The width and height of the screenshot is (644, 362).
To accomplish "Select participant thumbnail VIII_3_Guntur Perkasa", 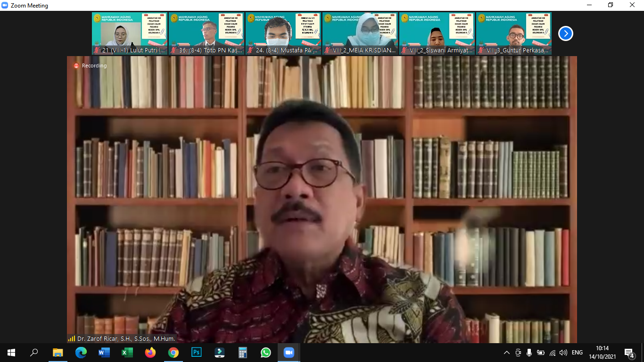I will coord(514,33).
